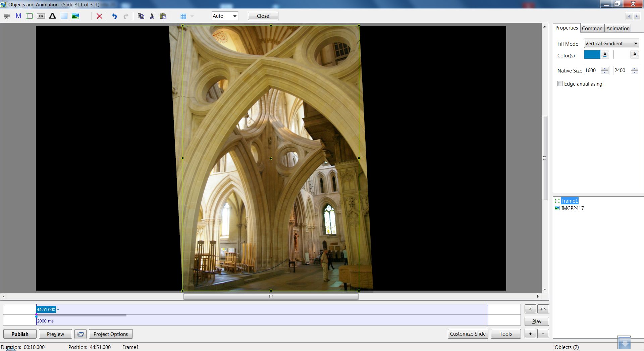This screenshot has width=644, height=351.
Task: Click the canvas scroll up arrow
Action: (545, 27)
